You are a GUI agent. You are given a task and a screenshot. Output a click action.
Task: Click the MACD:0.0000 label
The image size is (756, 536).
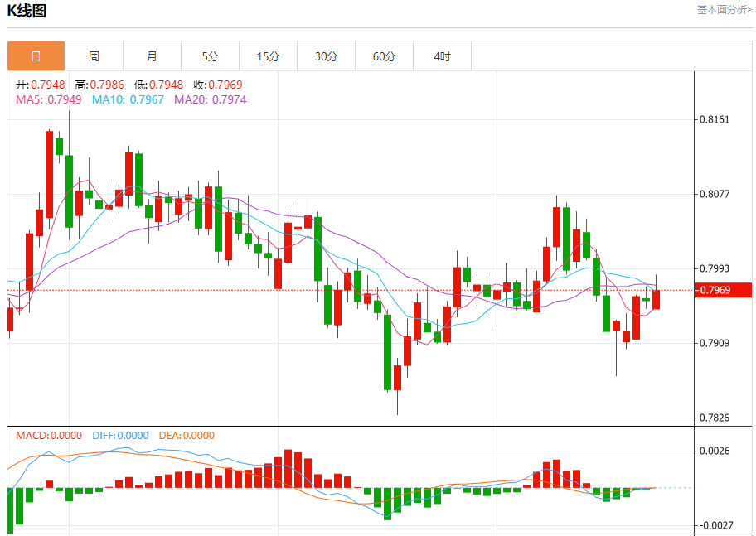49,436
